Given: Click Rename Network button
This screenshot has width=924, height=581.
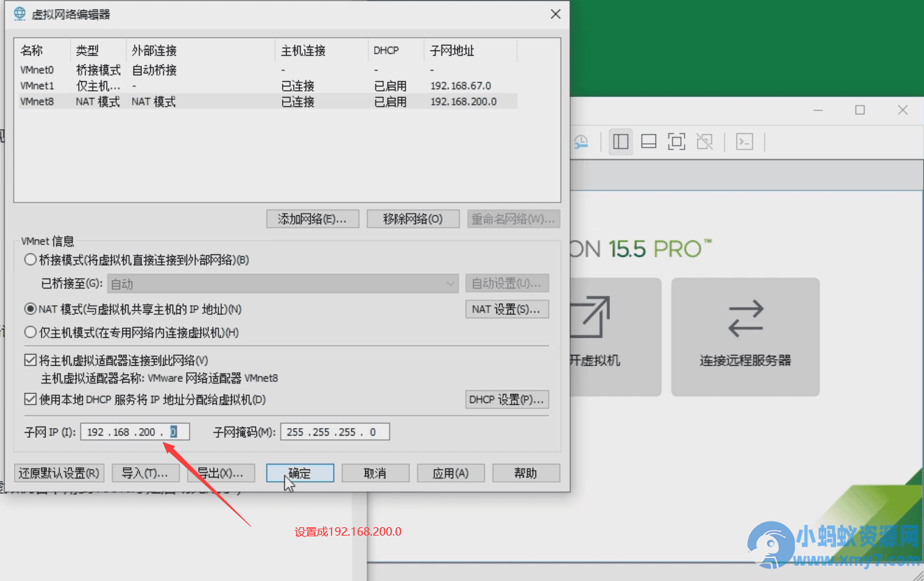Looking at the screenshot, I should coord(514,219).
